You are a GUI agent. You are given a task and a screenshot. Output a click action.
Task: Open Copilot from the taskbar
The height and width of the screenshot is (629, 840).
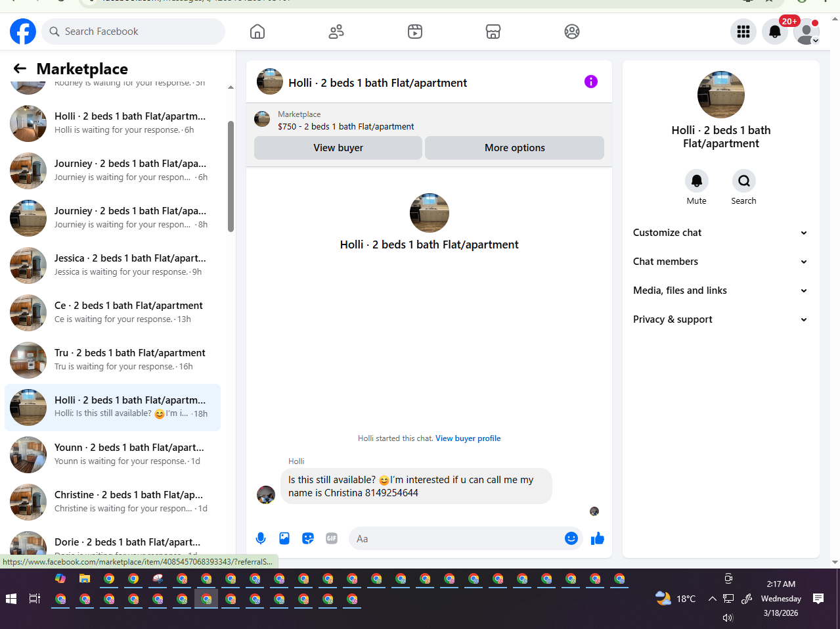pos(60,579)
